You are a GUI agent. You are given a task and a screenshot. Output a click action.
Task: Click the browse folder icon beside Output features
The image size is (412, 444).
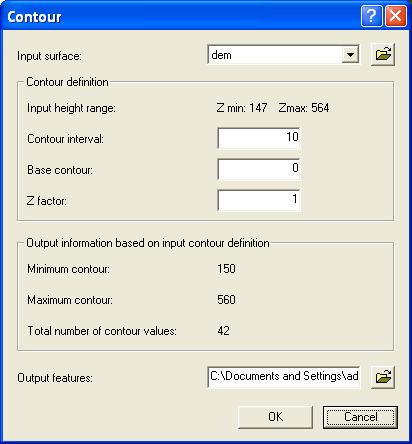[x=383, y=377]
